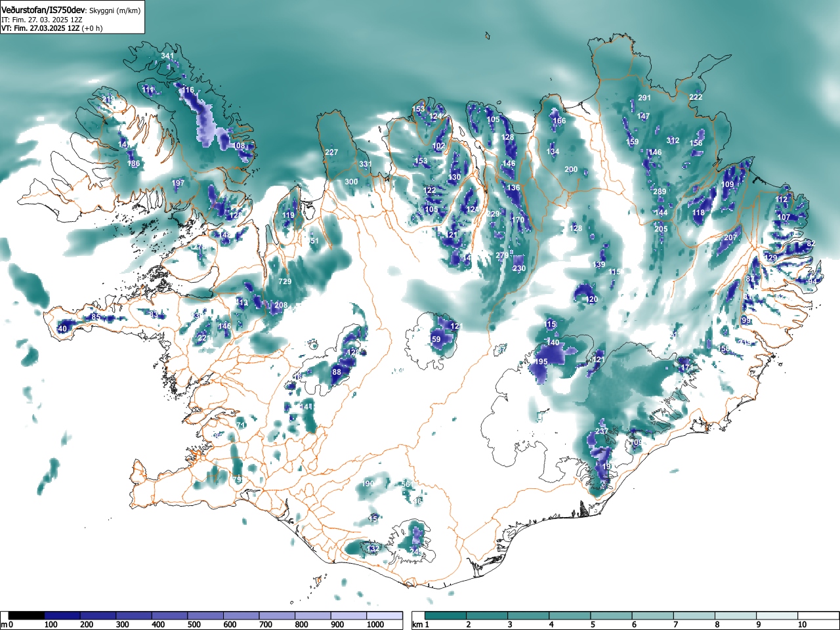Click the 227 value on the northern peninsula
This screenshot has height=630, width=840.
[x=331, y=152]
